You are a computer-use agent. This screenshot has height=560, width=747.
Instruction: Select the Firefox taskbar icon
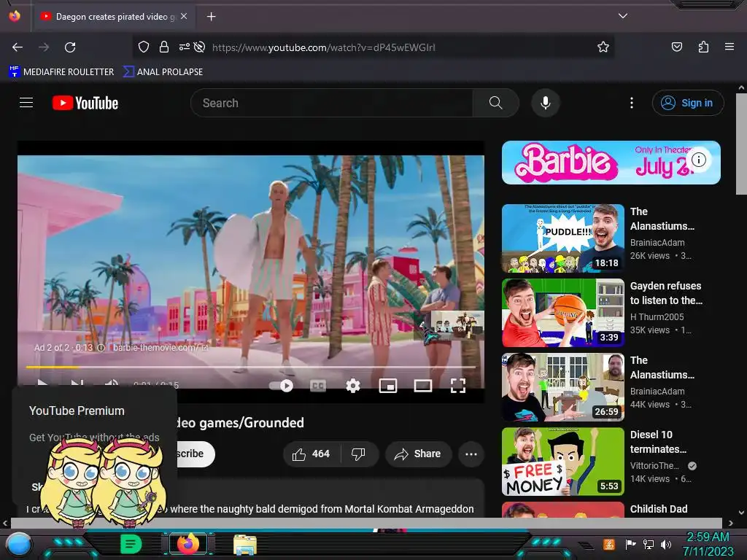[188, 544]
